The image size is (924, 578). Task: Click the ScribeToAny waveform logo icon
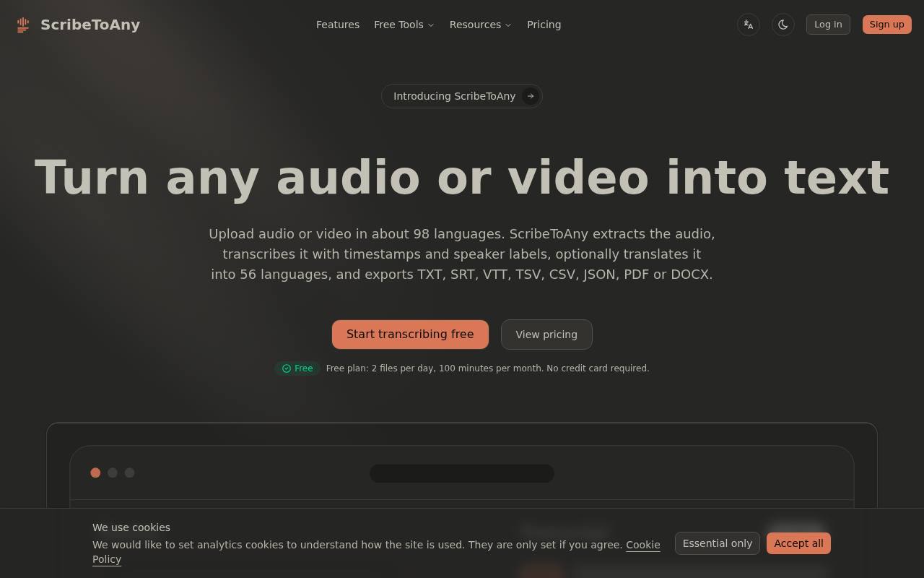(23, 25)
